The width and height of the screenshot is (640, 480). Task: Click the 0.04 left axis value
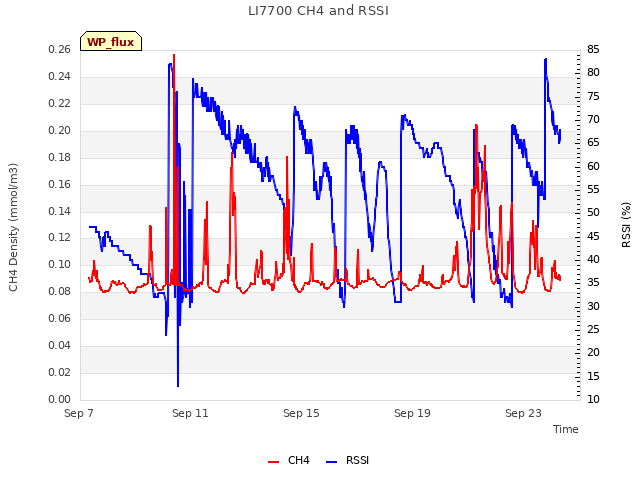tap(60, 345)
